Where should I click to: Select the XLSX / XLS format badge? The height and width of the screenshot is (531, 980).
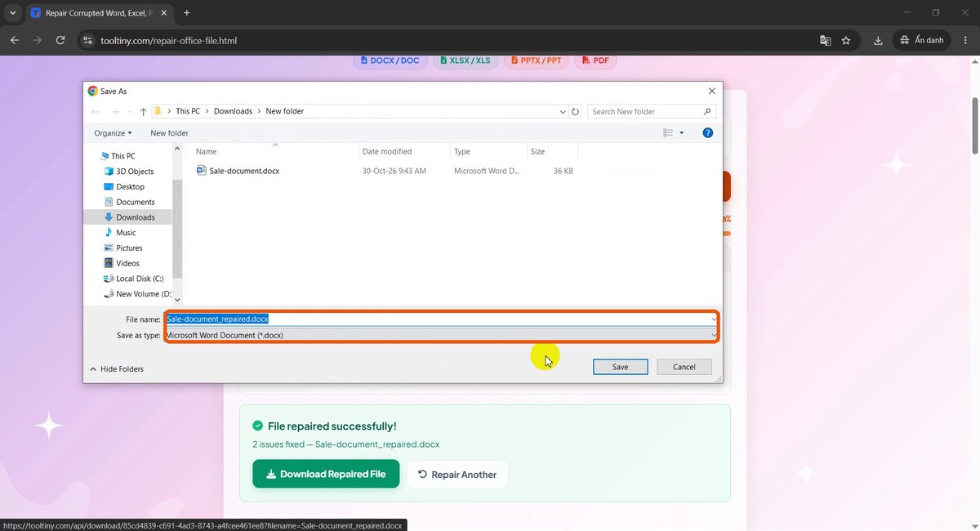[x=465, y=60]
